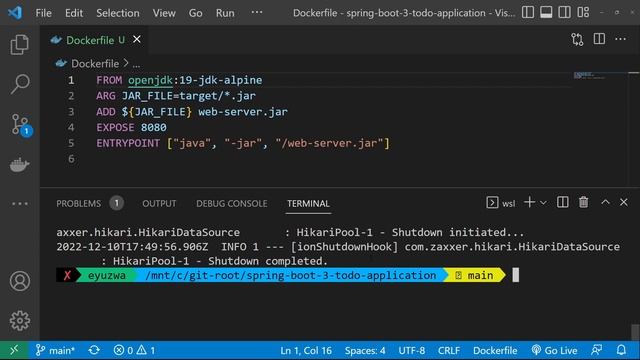Open the Accounts menu icon
This screenshot has width=640, height=360.
(20, 281)
